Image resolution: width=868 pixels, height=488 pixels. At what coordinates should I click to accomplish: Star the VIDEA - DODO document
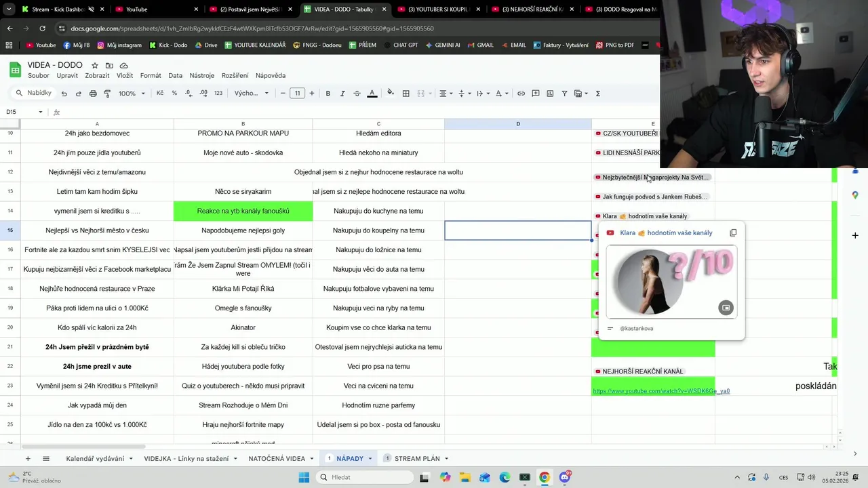pos(95,66)
